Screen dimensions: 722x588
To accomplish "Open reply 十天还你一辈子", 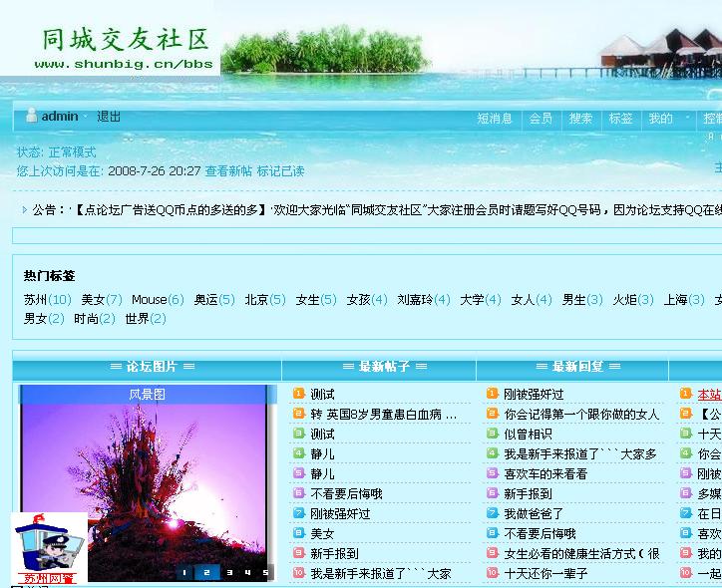I will pyautogui.click(x=545, y=574).
